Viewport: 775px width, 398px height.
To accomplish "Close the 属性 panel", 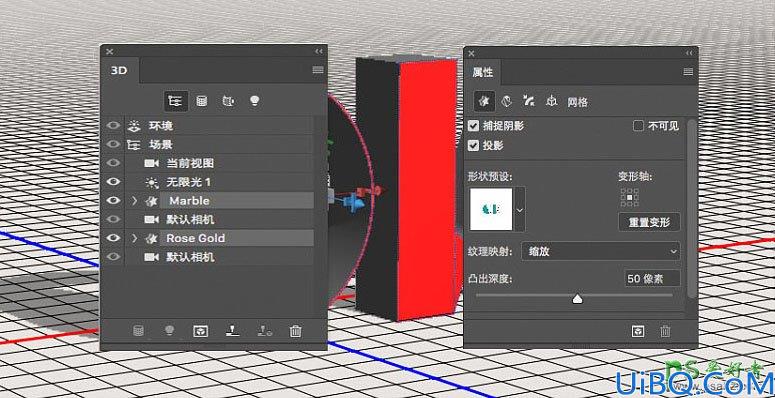I will pyautogui.click(x=472, y=53).
